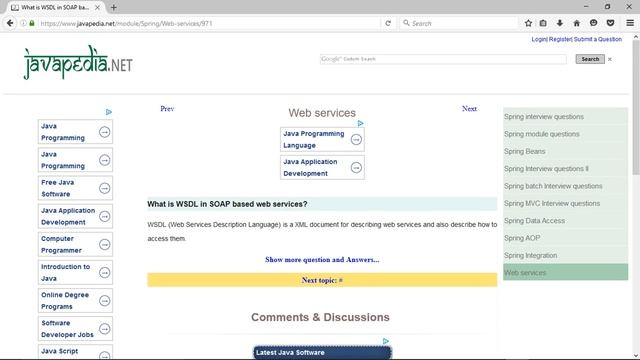Select Spring Integration in sidebar
This screenshot has height=360, width=640.
click(x=565, y=256)
